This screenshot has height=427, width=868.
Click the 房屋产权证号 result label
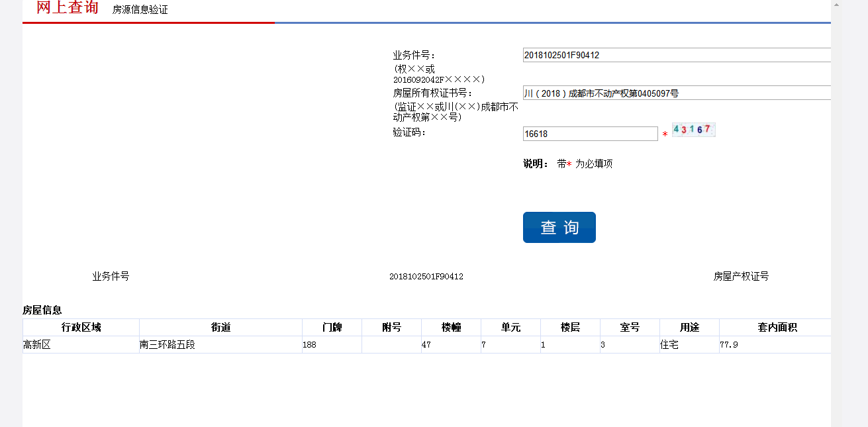pos(741,277)
